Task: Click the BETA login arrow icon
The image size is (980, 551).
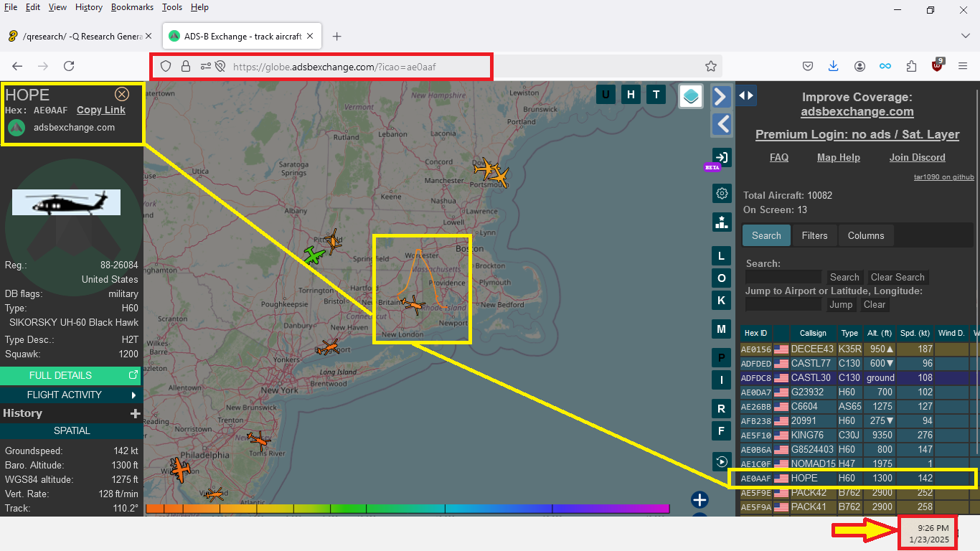Action: click(722, 157)
